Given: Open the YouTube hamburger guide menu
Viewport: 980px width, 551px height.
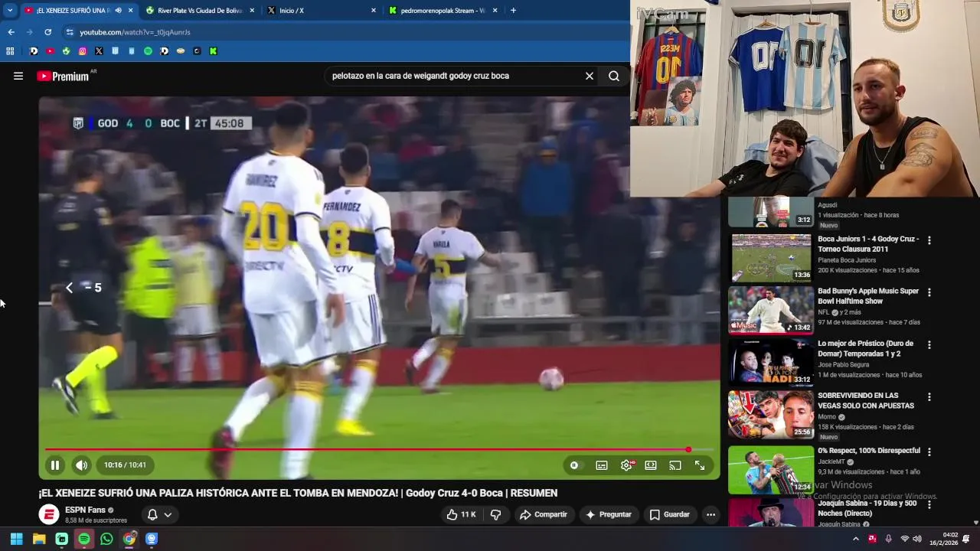Looking at the screenshot, I should pyautogui.click(x=18, y=76).
